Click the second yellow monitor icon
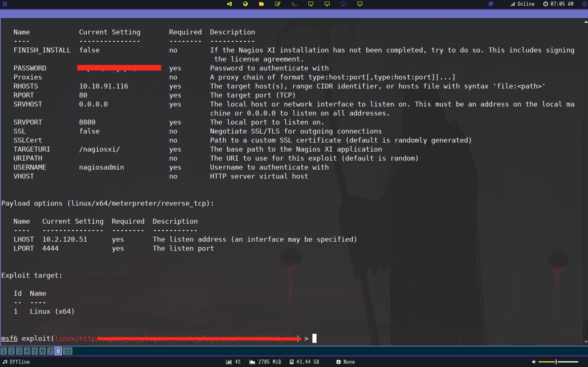This screenshot has height=367, width=588. point(327,4)
